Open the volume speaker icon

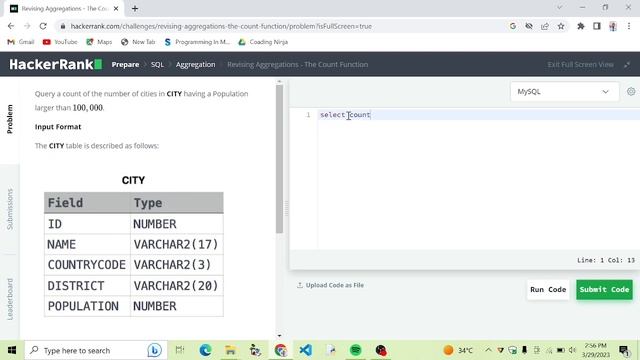pyautogui.click(x=572, y=350)
